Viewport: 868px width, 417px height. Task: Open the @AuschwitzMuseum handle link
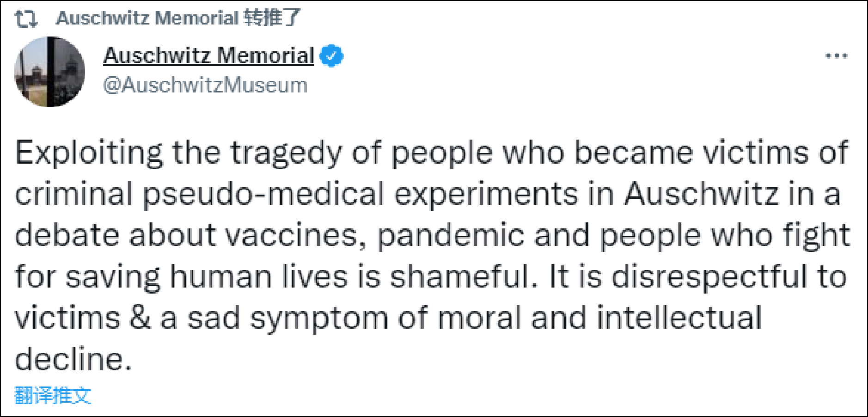point(205,85)
